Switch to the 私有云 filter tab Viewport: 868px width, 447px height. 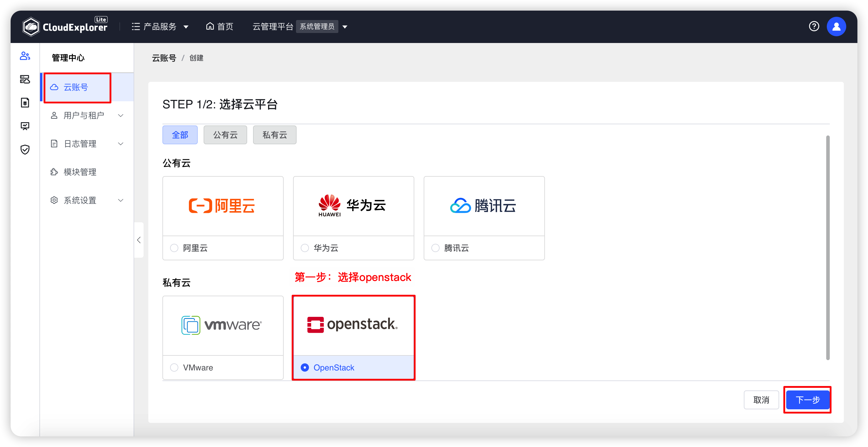coord(275,135)
